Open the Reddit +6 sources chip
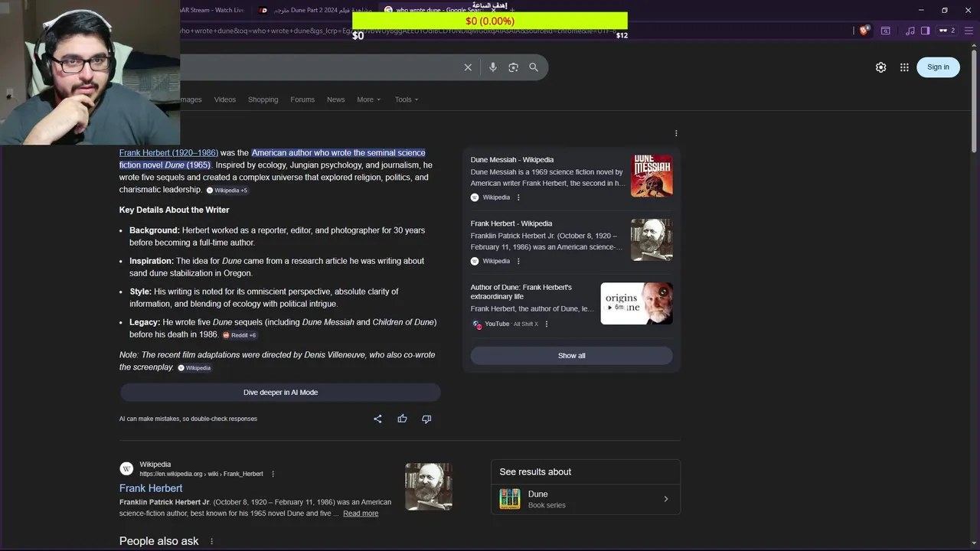The image size is (980, 551). [240, 335]
